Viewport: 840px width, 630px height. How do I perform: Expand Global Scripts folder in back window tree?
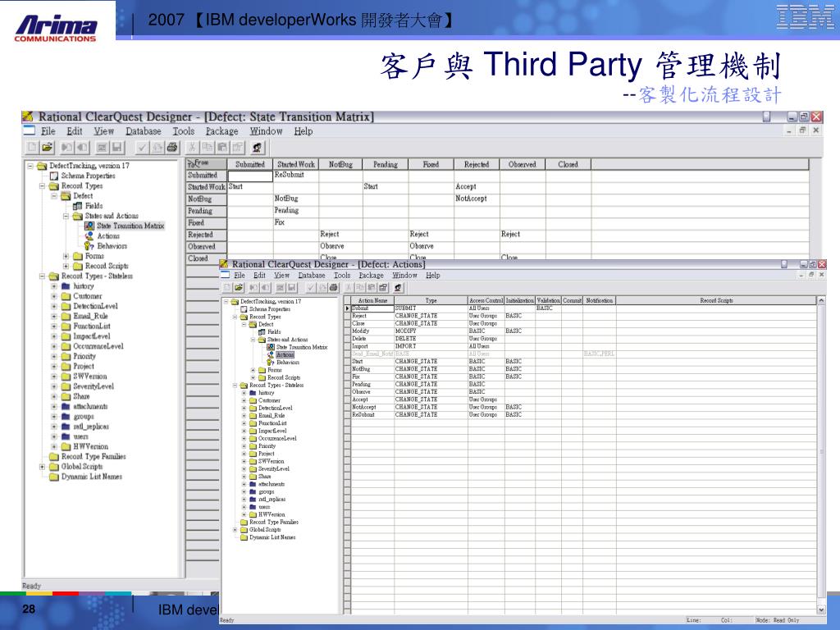[x=43, y=467]
